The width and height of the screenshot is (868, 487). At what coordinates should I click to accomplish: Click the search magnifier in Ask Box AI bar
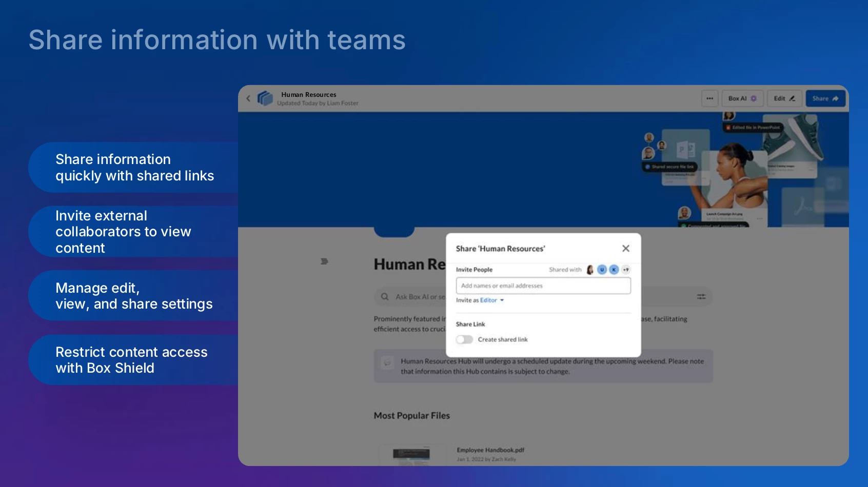pos(385,297)
